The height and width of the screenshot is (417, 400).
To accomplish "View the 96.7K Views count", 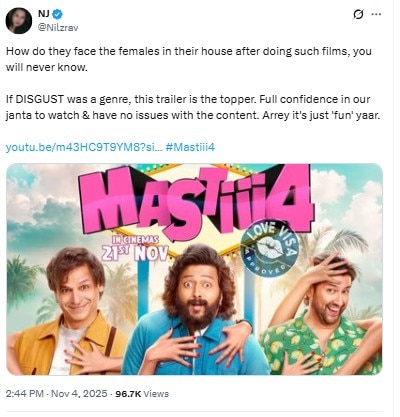I will [x=142, y=394].
